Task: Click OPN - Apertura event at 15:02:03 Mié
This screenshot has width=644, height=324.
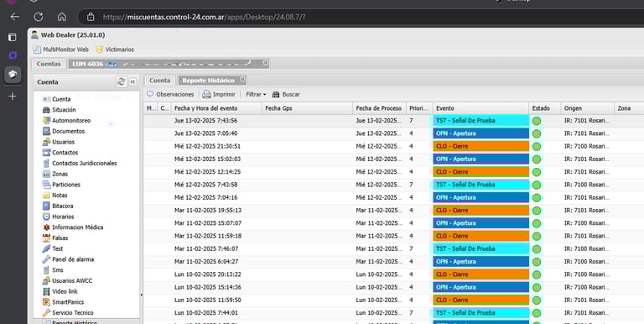Action: click(481, 159)
